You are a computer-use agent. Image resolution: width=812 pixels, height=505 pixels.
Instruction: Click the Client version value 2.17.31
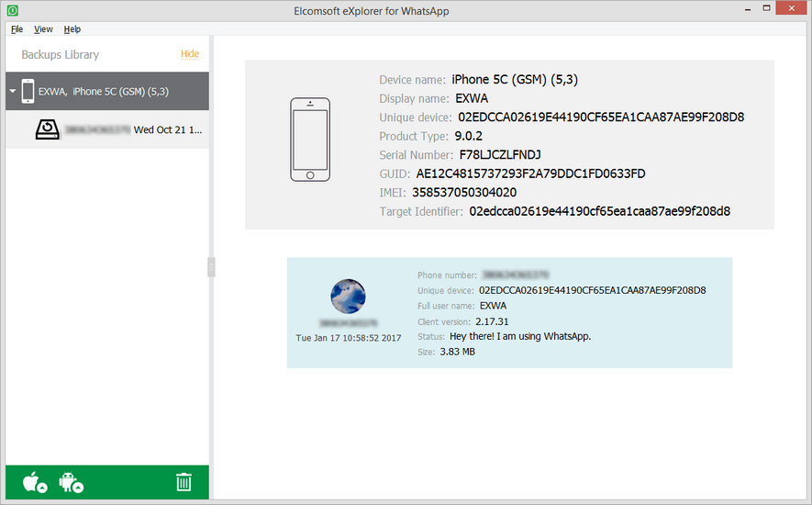click(x=492, y=321)
